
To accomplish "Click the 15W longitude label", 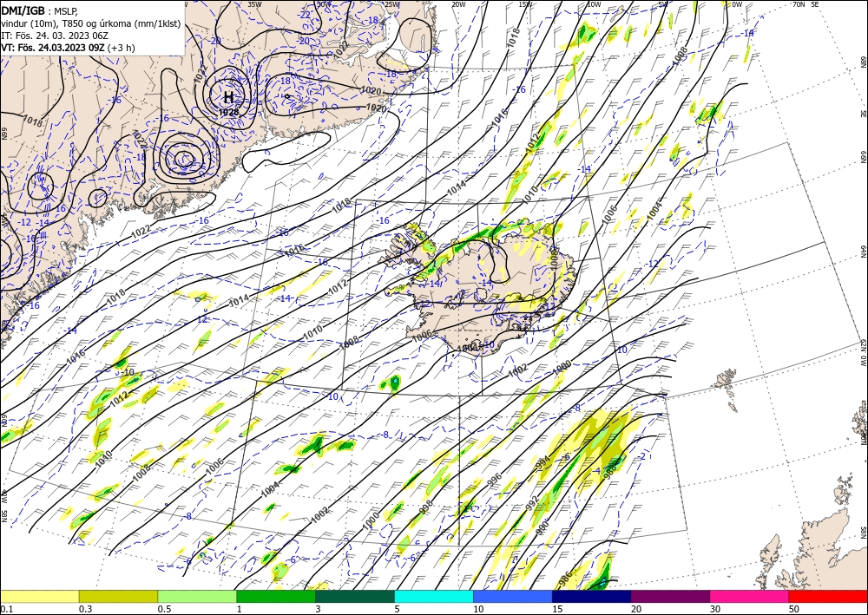I will (x=526, y=4).
